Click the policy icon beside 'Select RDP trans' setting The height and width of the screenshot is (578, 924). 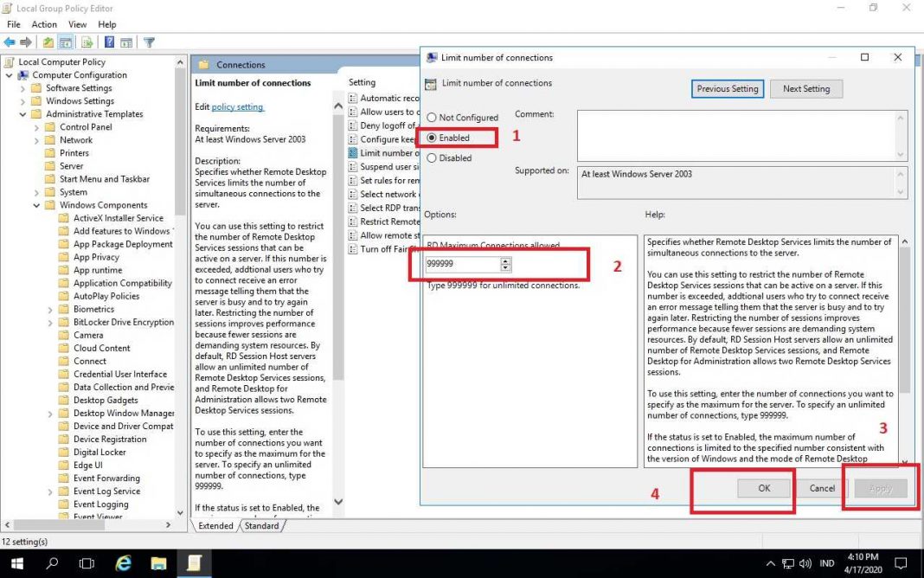(x=352, y=208)
